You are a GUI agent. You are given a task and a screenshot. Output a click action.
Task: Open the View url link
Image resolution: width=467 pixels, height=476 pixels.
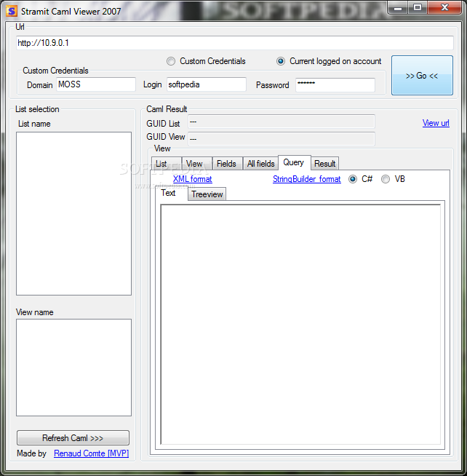pos(436,123)
